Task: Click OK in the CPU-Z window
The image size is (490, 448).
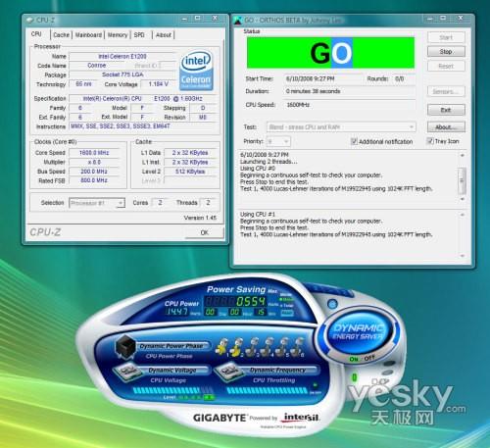Action: [205, 232]
